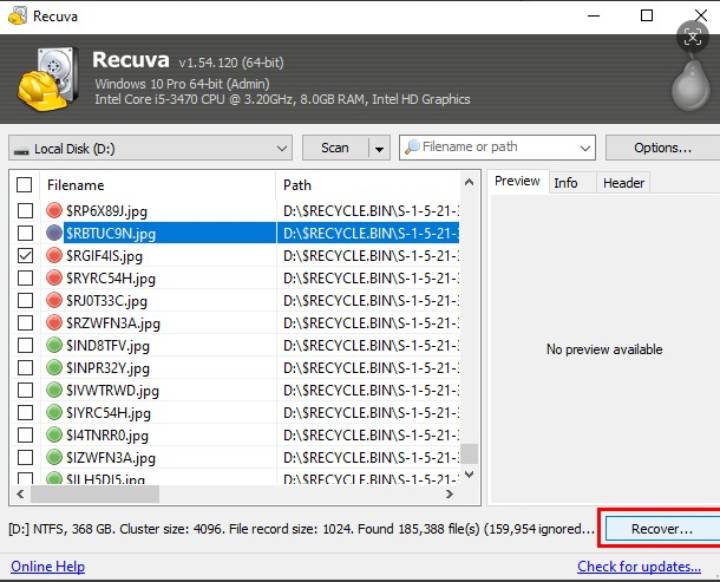Viewport: 720px width, 582px height.
Task: Click status dot of $RBTUC9N.jpg
Action: click(x=54, y=233)
